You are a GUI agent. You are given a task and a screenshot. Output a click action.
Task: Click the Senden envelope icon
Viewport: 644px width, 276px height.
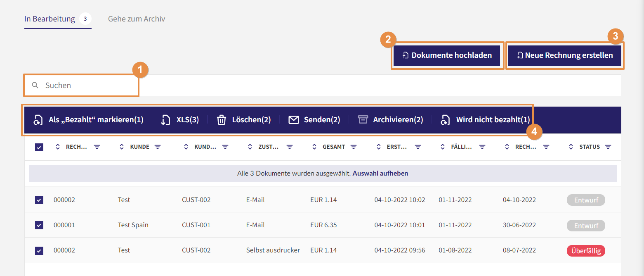tap(293, 120)
